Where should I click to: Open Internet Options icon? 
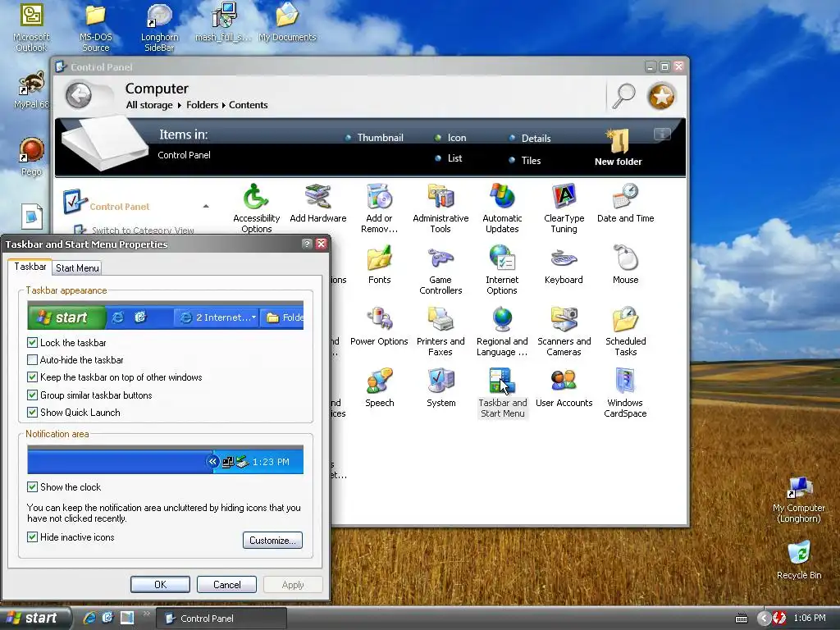(502, 270)
